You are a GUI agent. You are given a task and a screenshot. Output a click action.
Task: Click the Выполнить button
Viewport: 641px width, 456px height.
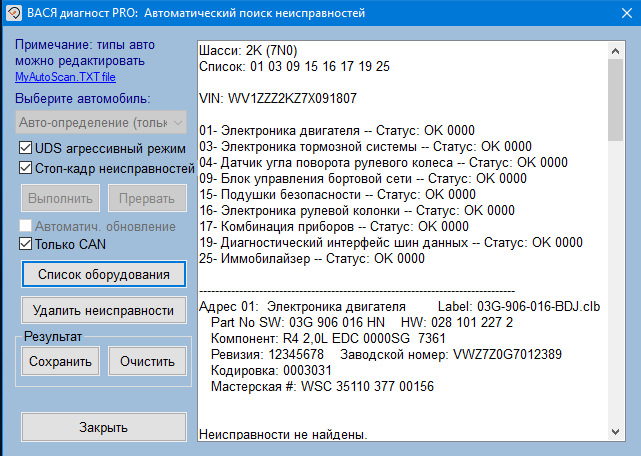tap(61, 198)
